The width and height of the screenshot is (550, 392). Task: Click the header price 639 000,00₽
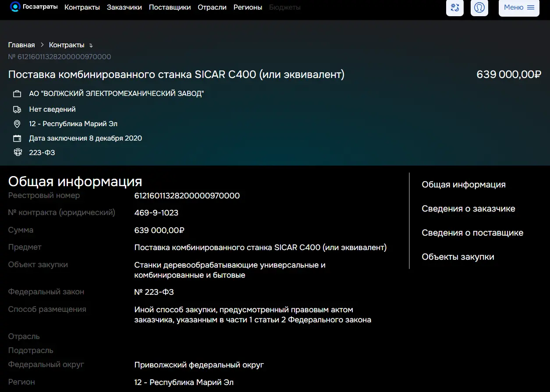pos(509,75)
